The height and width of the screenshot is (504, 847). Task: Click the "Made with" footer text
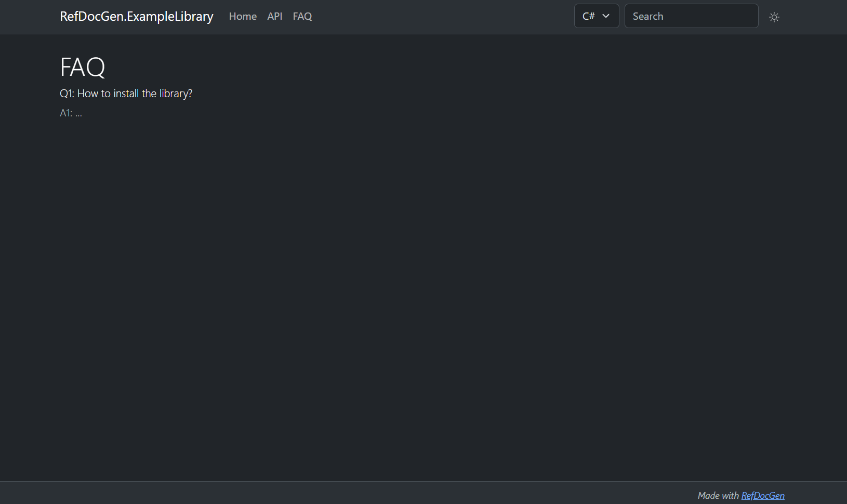pyautogui.click(x=718, y=495)
